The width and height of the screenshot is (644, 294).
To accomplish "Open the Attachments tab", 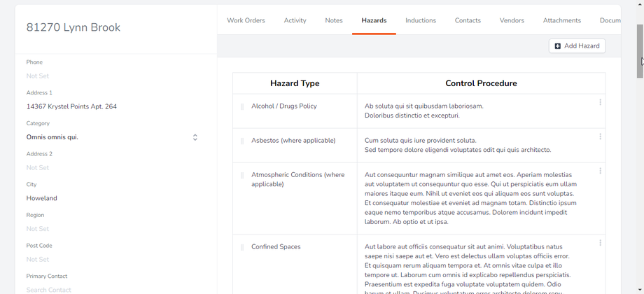I will coord(562,20).
